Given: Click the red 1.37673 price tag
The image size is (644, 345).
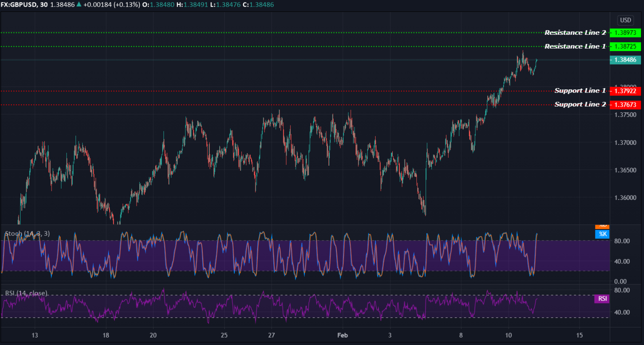Looking at the screenshot, I should pos(625,105).
